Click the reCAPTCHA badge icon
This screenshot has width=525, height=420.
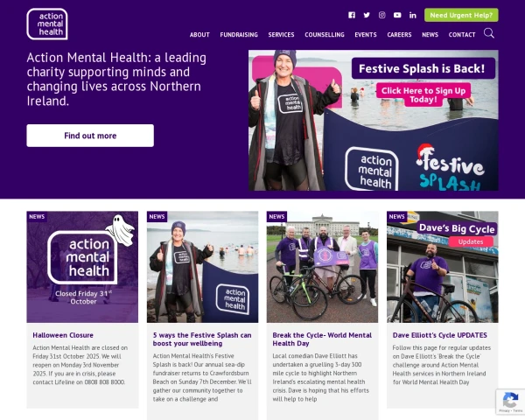510,402
